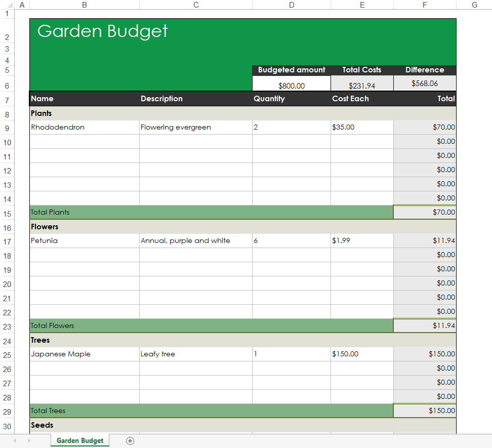Click the Total Trees total cell
Viewport: 492px width, 448px height.
point(424,411)
